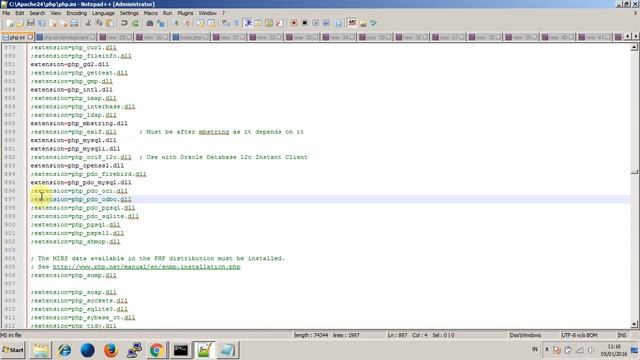Click line extension=php_mbstring.dll
Screen dimensions: 640x360
click(79, 123)
